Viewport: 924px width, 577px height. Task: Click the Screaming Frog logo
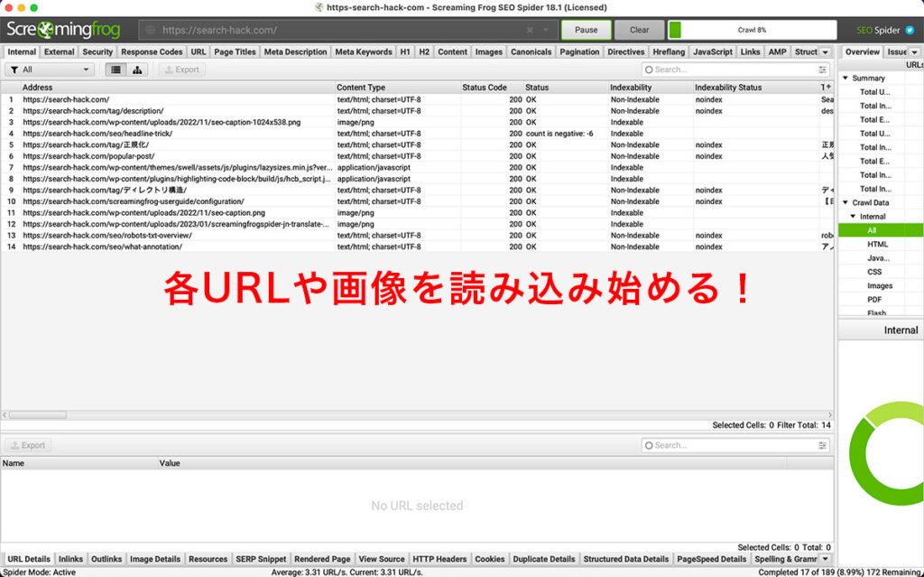(63, 30)
